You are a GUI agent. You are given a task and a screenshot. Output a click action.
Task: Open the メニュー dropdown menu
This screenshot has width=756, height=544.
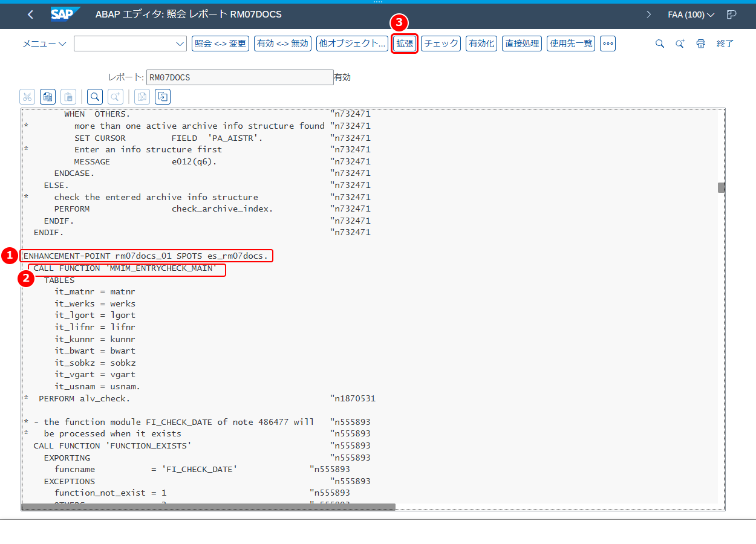click(45, 44)
